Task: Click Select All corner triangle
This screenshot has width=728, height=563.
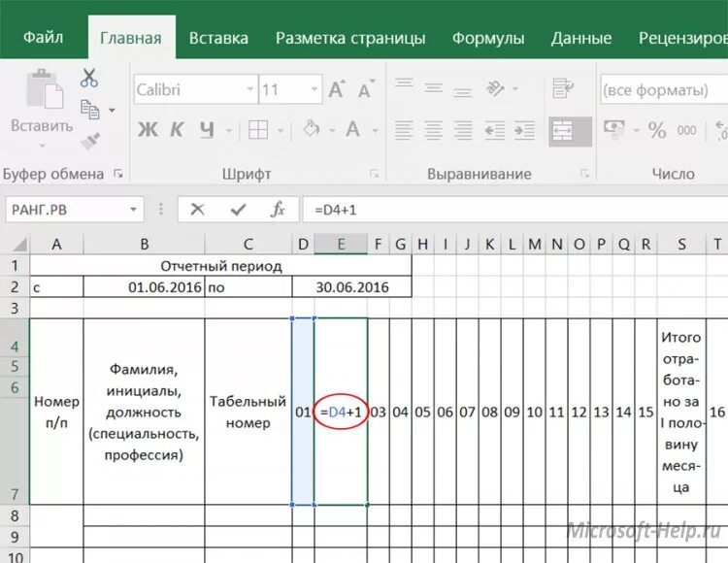Action: click(x=18, y=245)
